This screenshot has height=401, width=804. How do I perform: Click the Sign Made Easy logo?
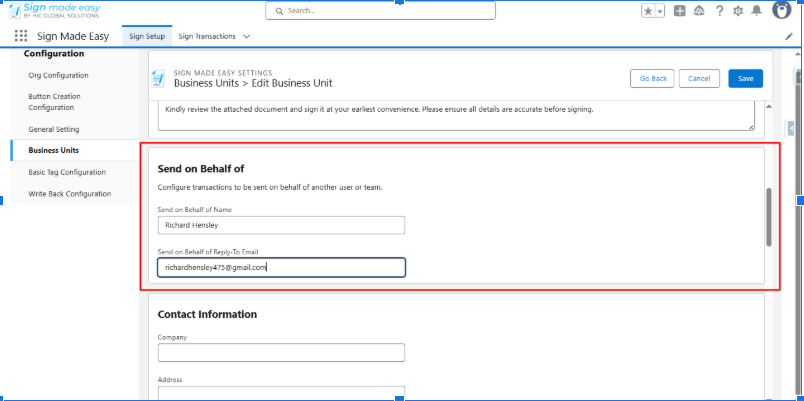click(54, 11)
